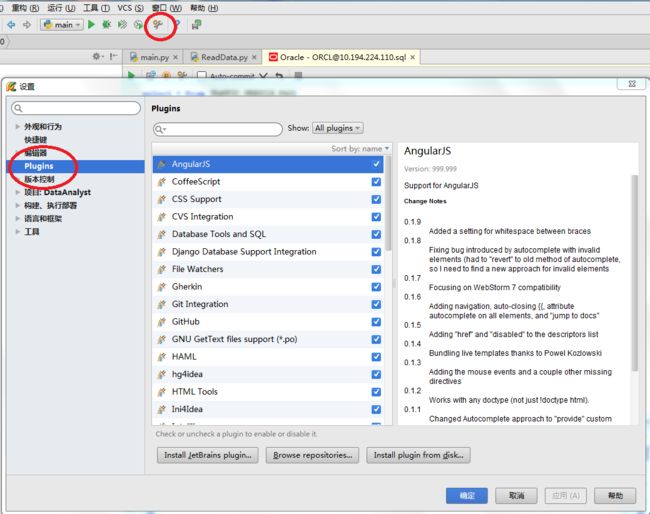Disable Database Tools and SQL checkbox

376,234
